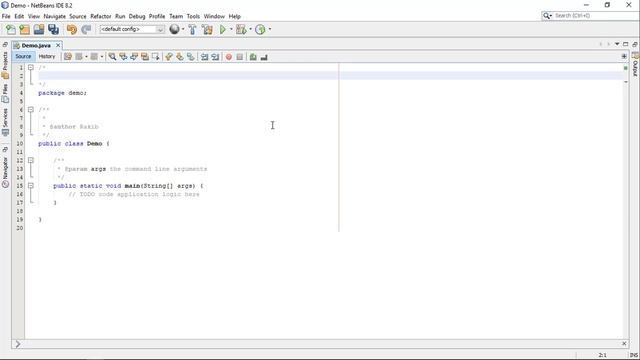Select the Demo.java editor tab

click(x=36, y=45)
